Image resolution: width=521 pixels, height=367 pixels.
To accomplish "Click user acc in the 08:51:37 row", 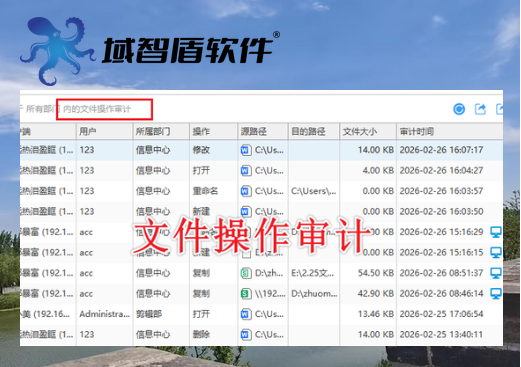I will (86, 273).
